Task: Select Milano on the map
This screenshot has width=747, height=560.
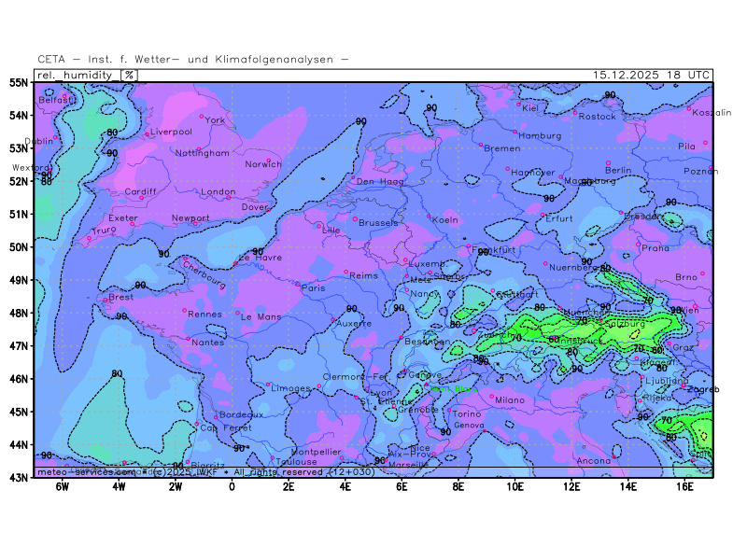Action: [510, 399]
